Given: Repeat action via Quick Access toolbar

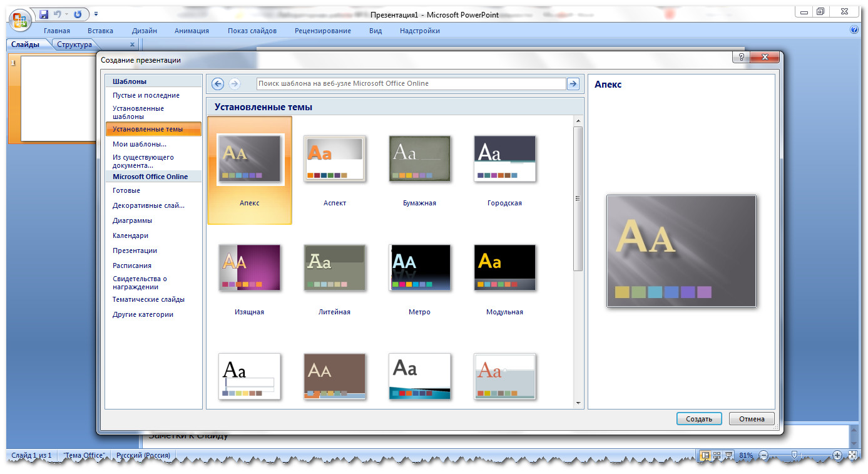Looking at the screenshot, I should (x=78, y=14).
